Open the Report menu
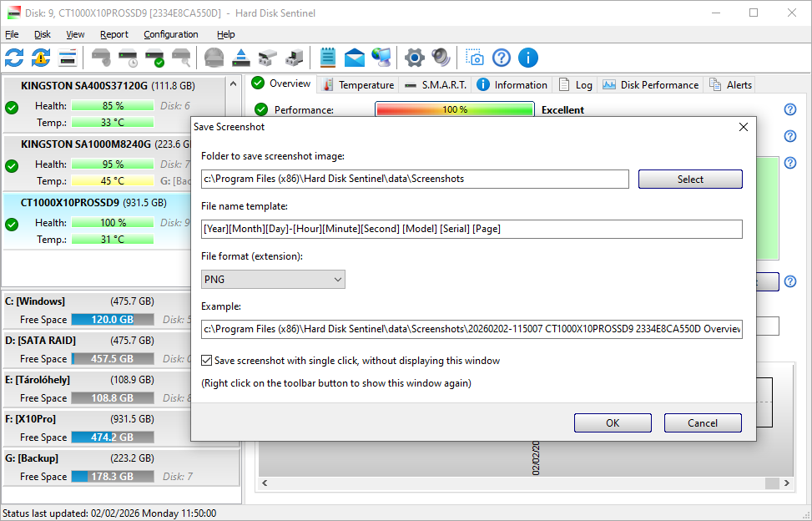Viewport: 812px width, 521px height. click(x=114, y=34)
